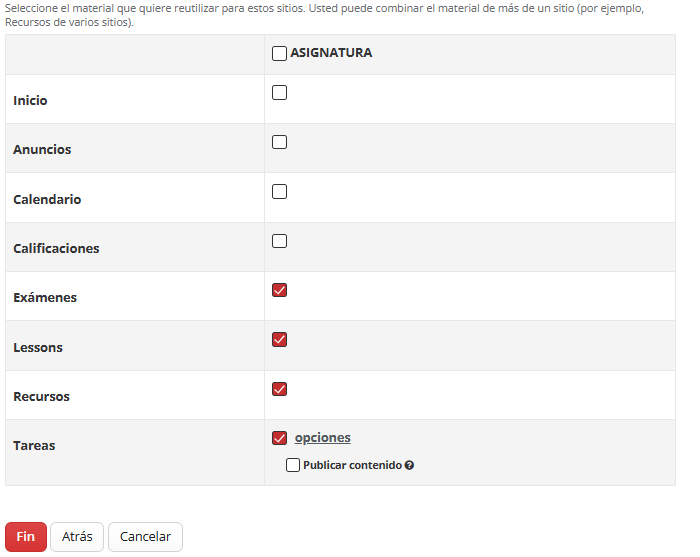
Task: Click the ASIGNATURA column header text
Action: 331,53
